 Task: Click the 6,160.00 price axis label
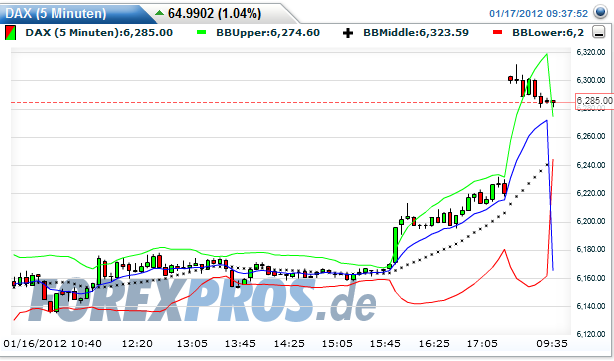591,278
